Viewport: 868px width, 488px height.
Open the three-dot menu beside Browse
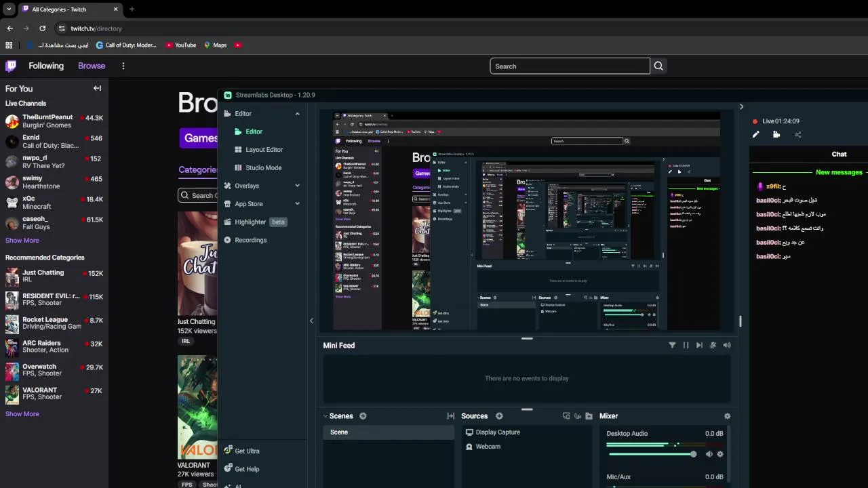tap(123, 66)
